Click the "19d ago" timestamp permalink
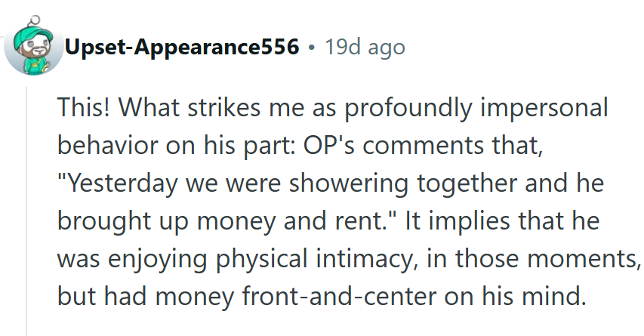 click(365, 48)
